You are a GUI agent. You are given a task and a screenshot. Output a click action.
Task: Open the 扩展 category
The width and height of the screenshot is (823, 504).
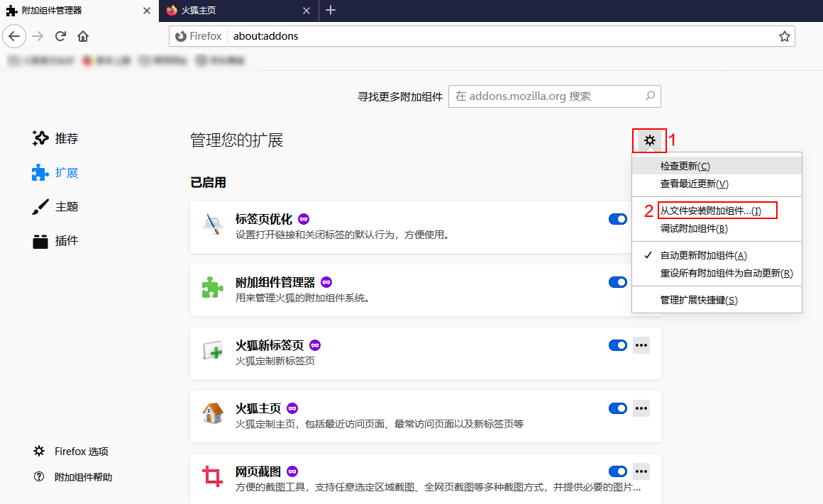click(x=55, y=172)
